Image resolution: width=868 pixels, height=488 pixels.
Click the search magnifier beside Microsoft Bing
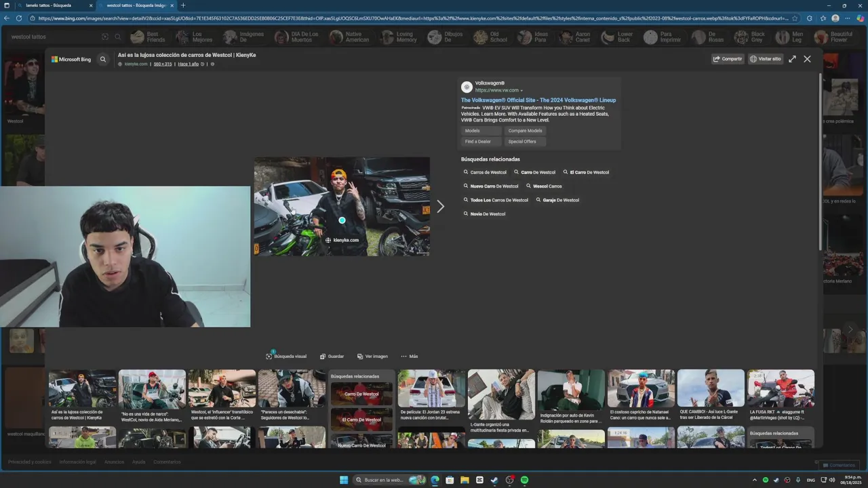click(x=103, y=60)
